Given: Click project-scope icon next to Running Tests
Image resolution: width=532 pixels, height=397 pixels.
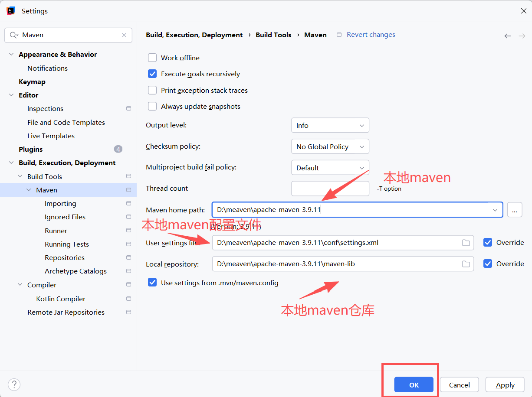Looking at the screenshot, I should [128, 244].
